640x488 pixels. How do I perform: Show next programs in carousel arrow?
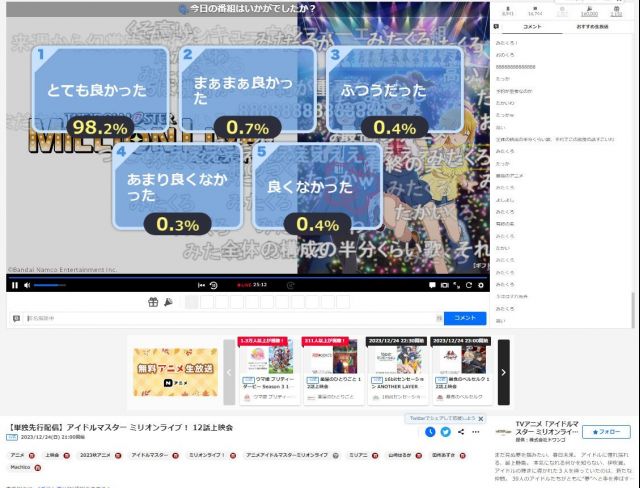[x=504, y=372]
